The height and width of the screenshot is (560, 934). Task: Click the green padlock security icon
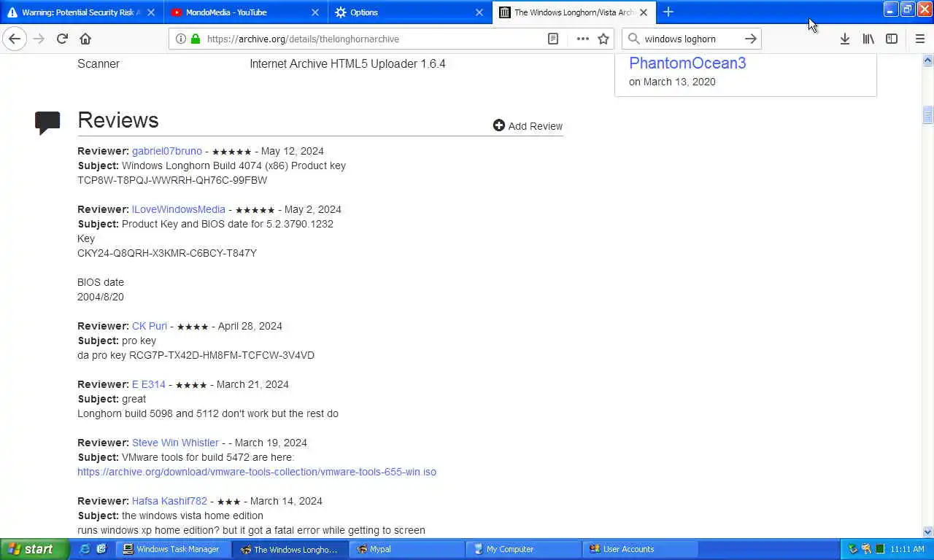(195, 39)
